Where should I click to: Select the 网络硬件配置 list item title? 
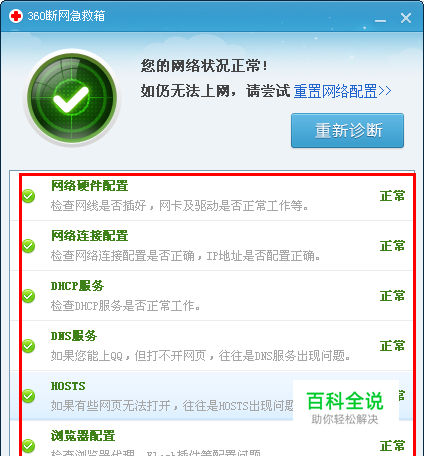(x=90, y=186)
